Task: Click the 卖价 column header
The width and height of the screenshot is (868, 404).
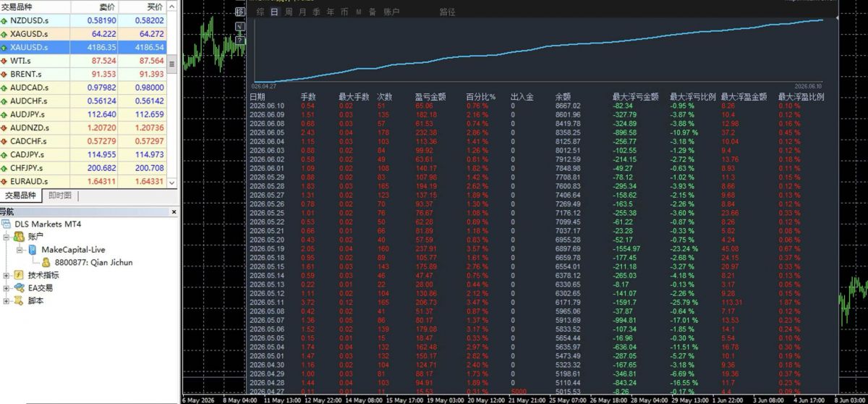Action: pyautogui.click(x=94, y=7)
